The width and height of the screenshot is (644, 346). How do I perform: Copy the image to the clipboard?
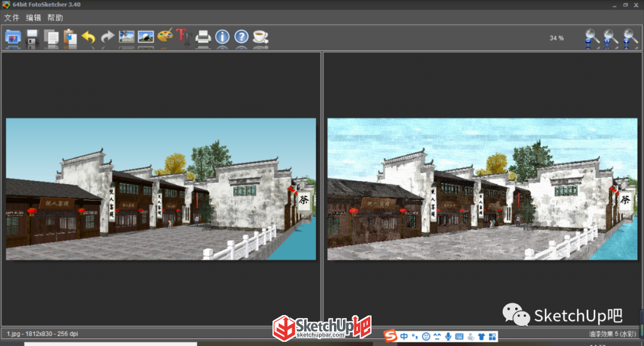tap(51, 38)
